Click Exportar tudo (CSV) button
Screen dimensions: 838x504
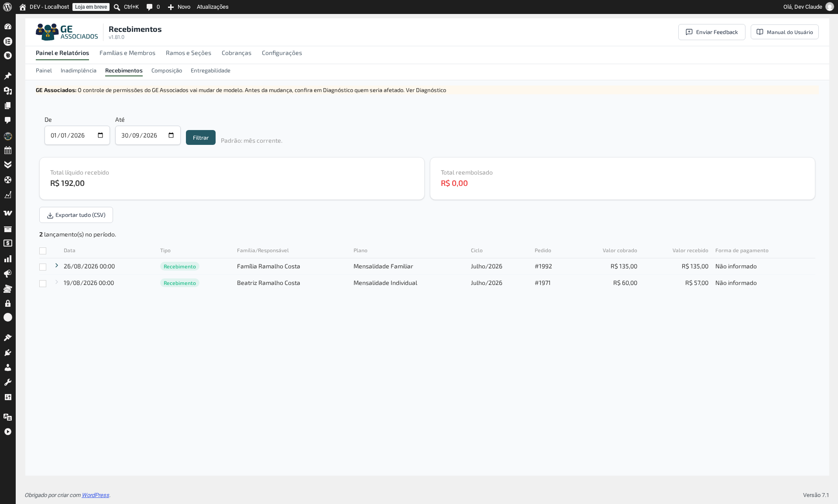pyautogui.click(x=76, y=215)
